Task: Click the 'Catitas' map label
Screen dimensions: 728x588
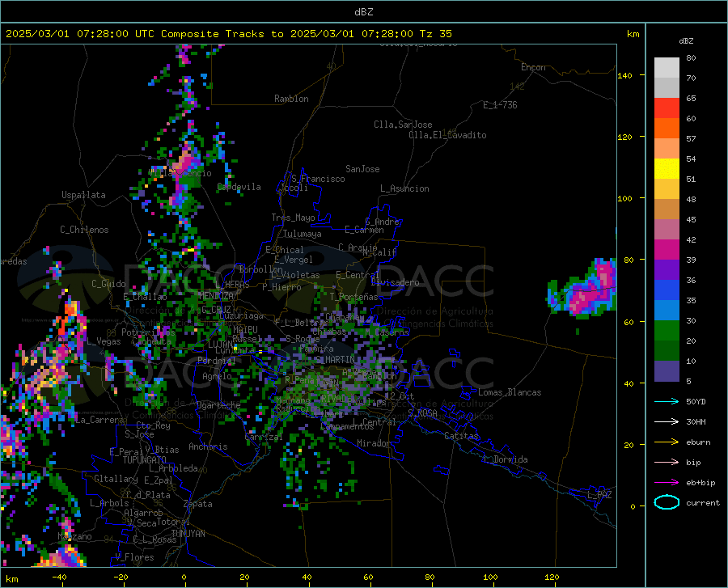Action: (461, 436)
